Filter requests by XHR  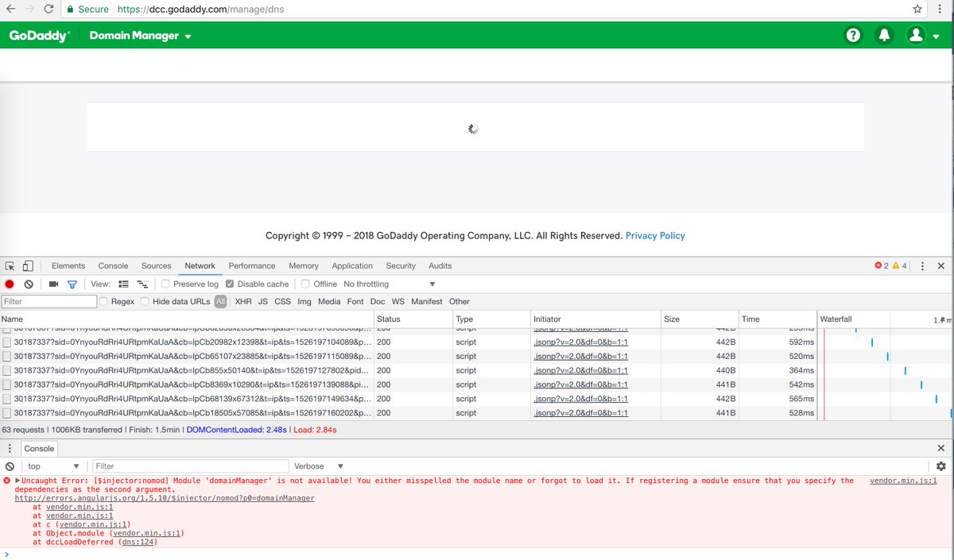point(243,301)
